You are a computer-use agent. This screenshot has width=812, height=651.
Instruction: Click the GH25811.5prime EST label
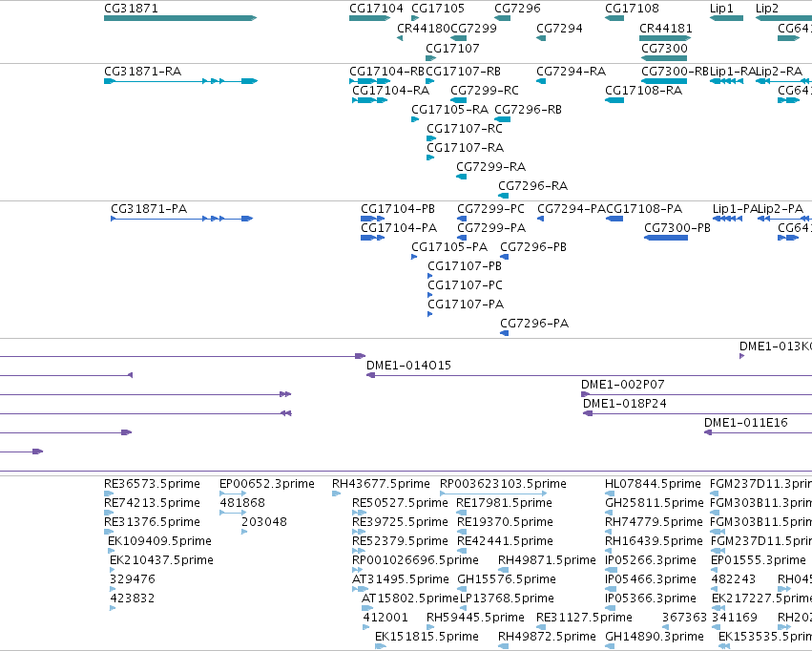pyautogui.click(x=654, y=503)
